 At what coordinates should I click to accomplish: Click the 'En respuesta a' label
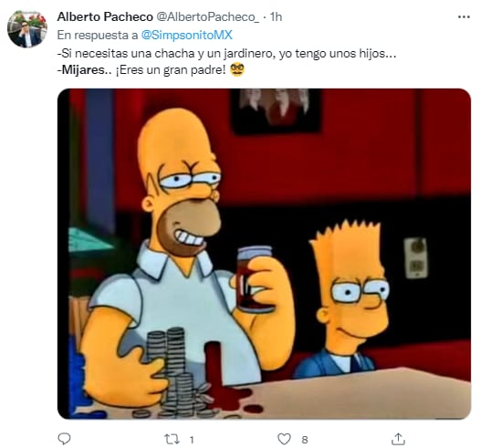(x=98, y=36)
